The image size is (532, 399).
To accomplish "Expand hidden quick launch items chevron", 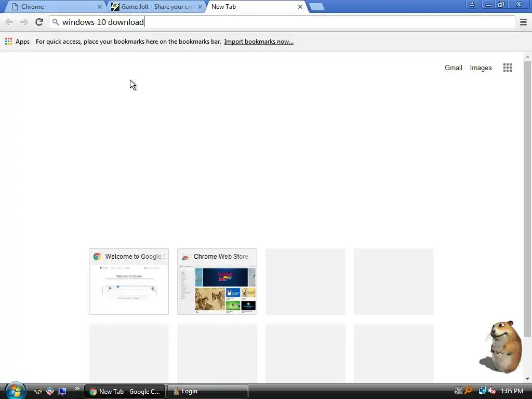I will [x=77, y=389].
